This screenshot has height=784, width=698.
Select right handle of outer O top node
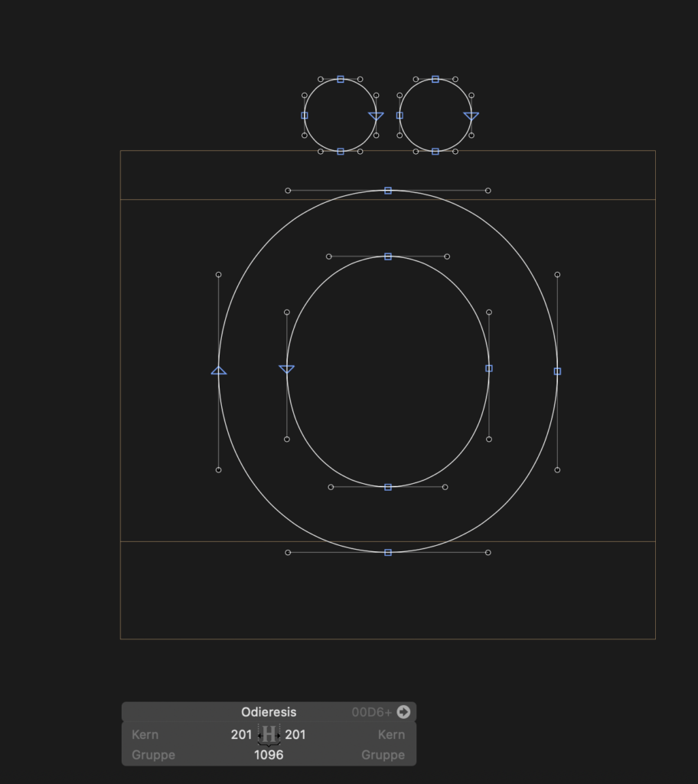[488, 191]
